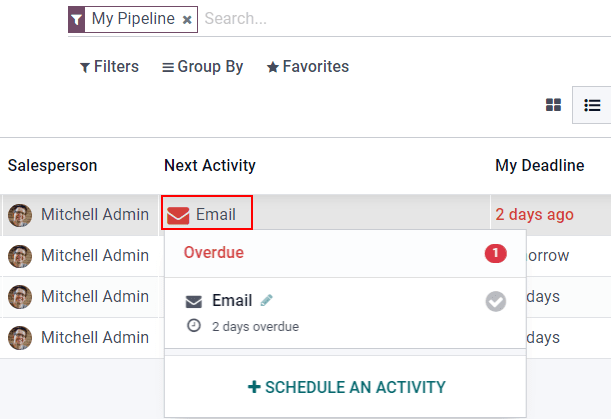Screen dimensions: 611x419
Task: Open the Filters dropdown
Action: (x=109, y=67)
